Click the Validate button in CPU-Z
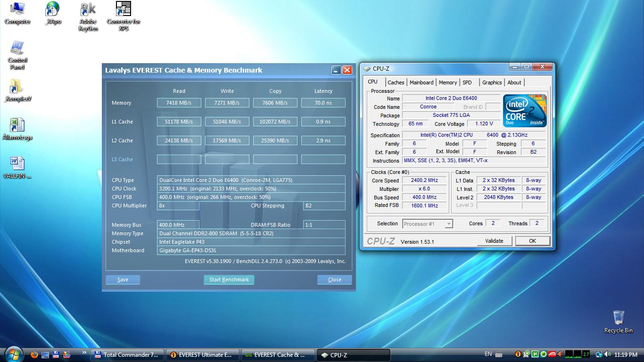Viewport: 644px width, 362px height. [x=494, y=241]
